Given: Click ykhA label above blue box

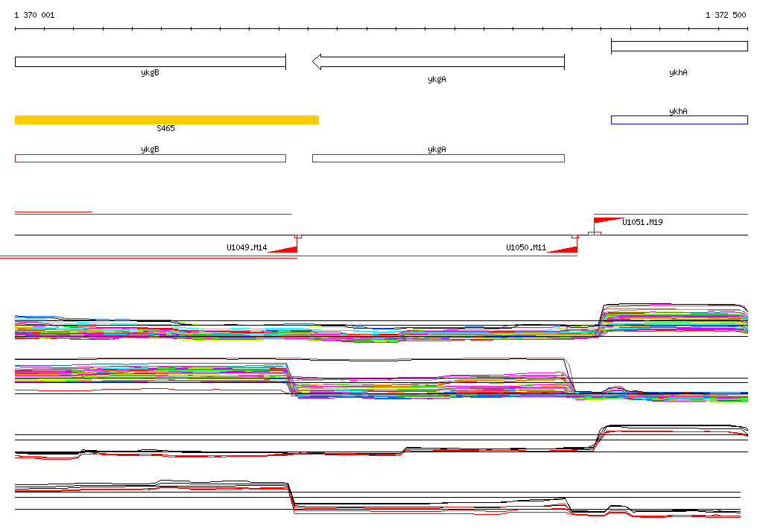Looking at the screenshot, I should pyautogui.click(x=678, y=111).
